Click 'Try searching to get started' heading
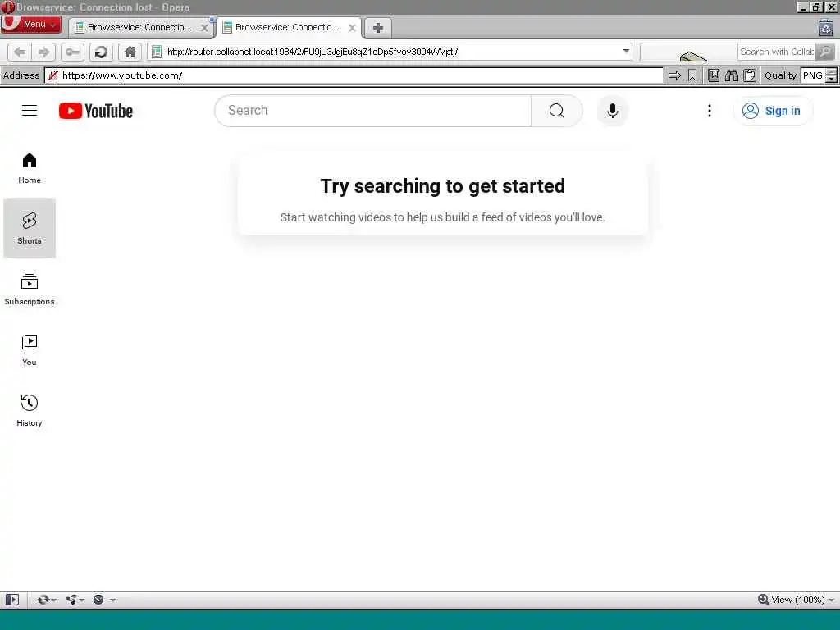 (x=442, y=186)
